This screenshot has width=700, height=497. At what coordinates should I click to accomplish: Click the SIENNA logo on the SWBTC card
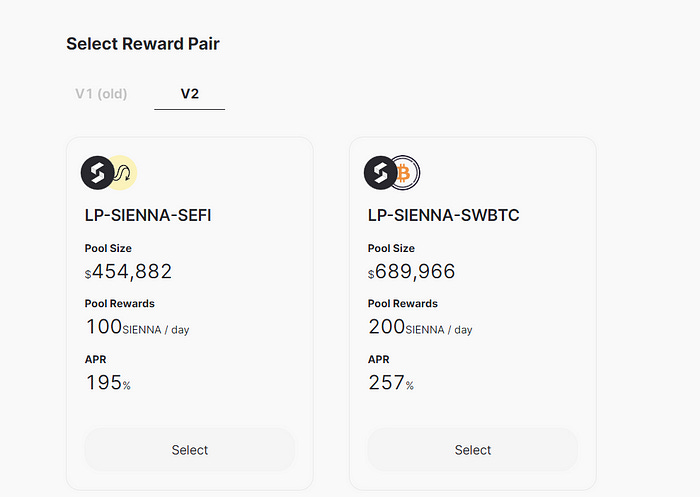pos(380,173)
